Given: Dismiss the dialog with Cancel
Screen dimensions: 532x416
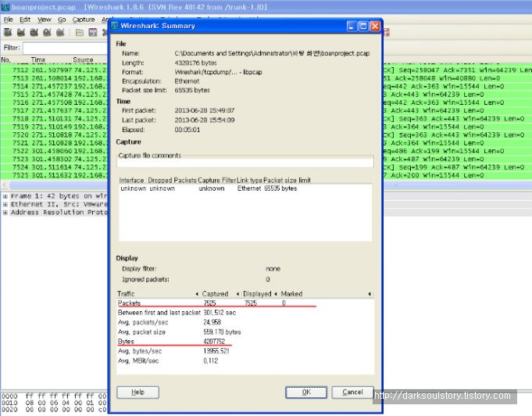Looking at the screenshot, I should point(352,393).
